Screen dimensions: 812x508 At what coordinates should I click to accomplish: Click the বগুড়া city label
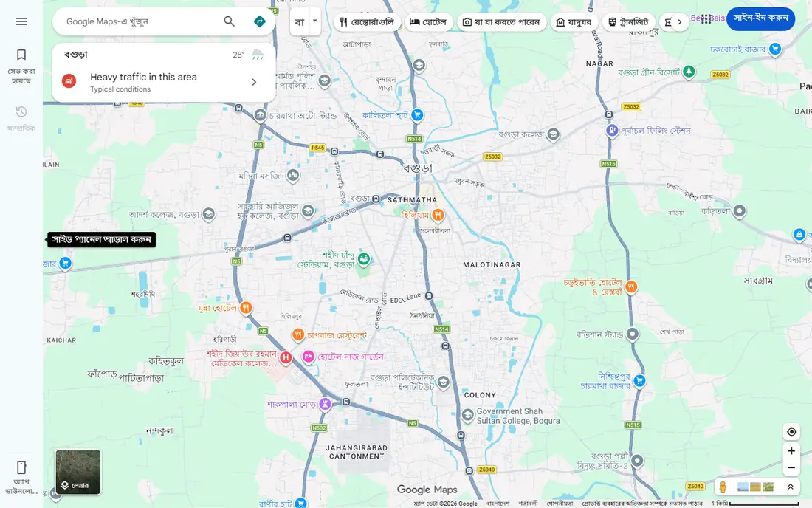pyautogui.click(x=417, y=168)
